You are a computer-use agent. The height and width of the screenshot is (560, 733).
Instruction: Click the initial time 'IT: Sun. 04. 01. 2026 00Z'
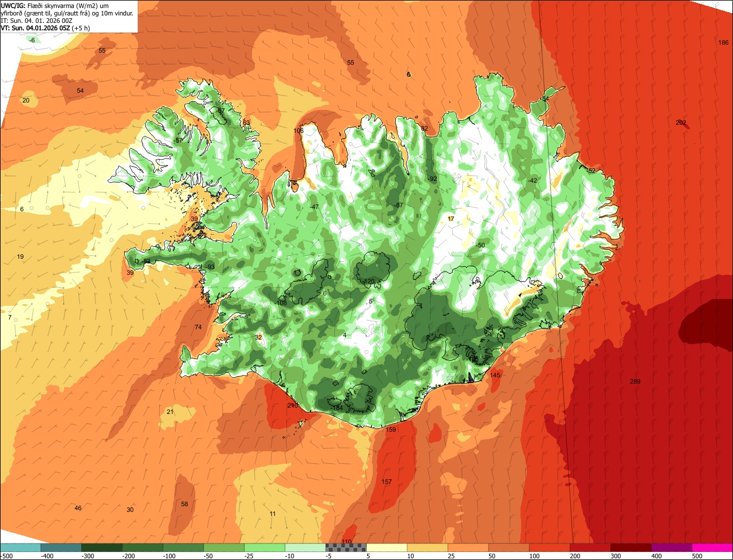coord(37,21)
